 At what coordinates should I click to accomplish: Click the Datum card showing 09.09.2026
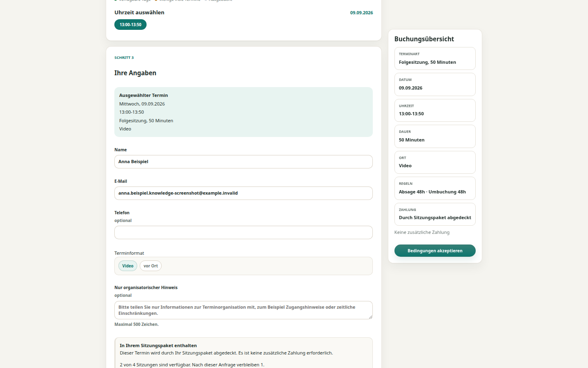435,84
